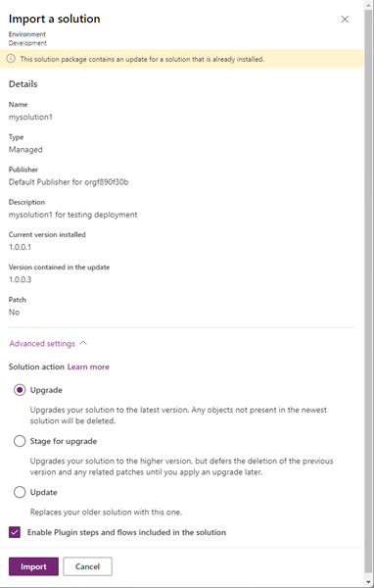Choose the Stage for upgrade option
The height and width of the screenshot is (588, 374).
click(x=20, y=441)
